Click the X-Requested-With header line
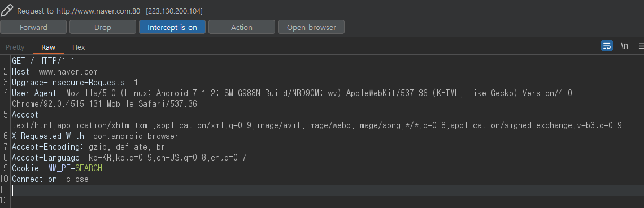 (95, 136)
